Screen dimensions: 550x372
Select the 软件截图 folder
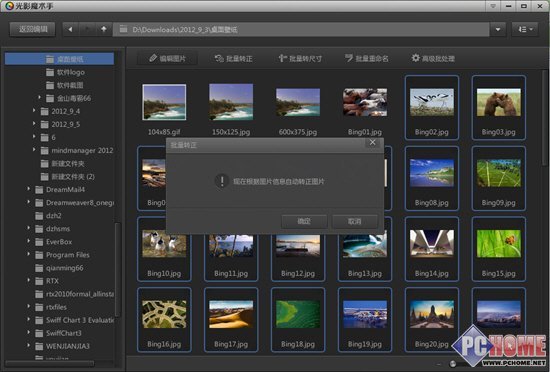[65, 85]
